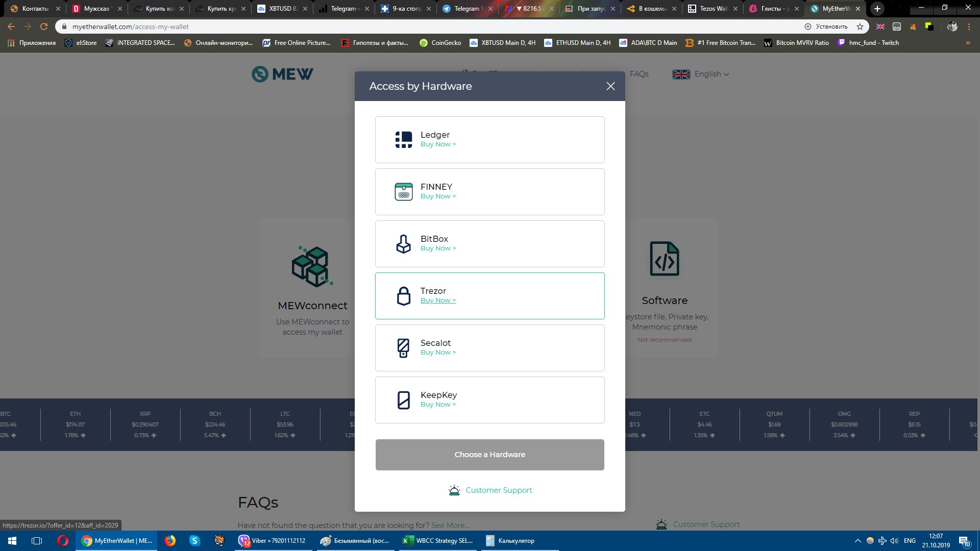
Task: Click the MEWconnect cubes icon
Action: (x=312, y=266)
